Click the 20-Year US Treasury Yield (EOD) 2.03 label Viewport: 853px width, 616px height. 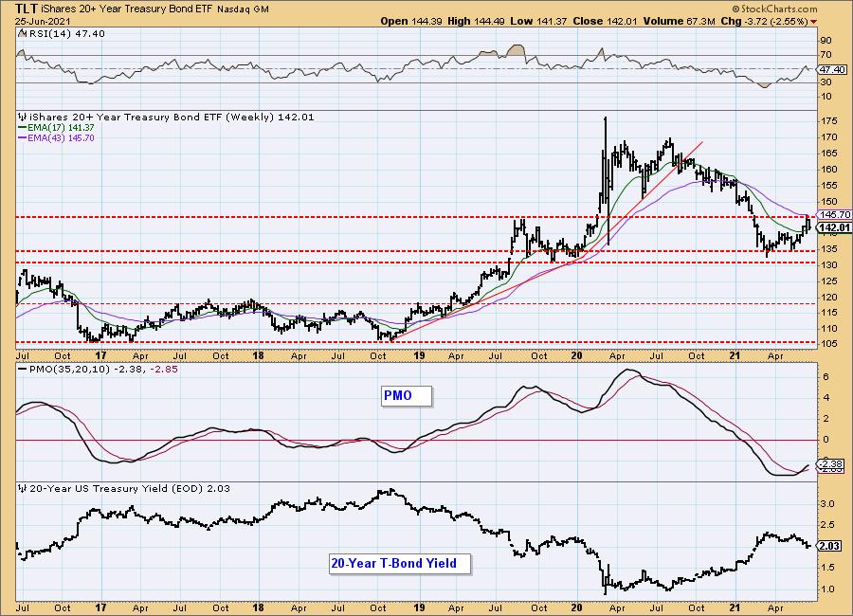point(130,489)
